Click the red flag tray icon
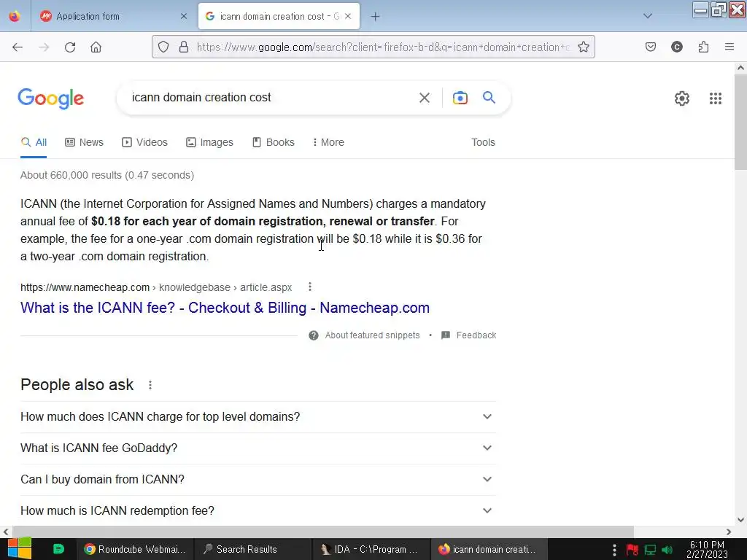 [x=632, y=550]
